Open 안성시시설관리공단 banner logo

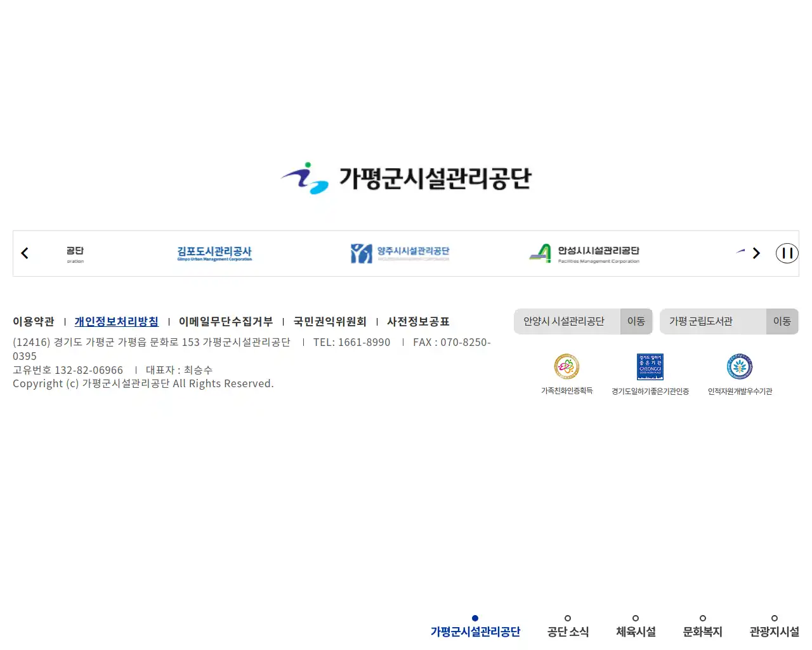(584, 253)
